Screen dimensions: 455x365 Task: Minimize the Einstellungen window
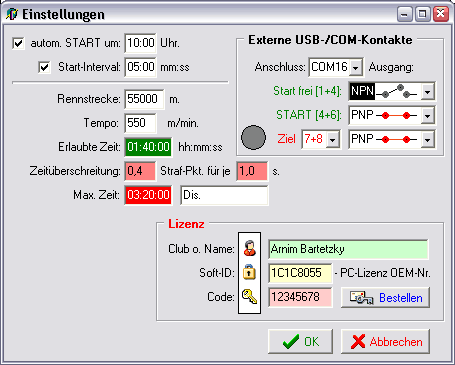coord(405,14)
